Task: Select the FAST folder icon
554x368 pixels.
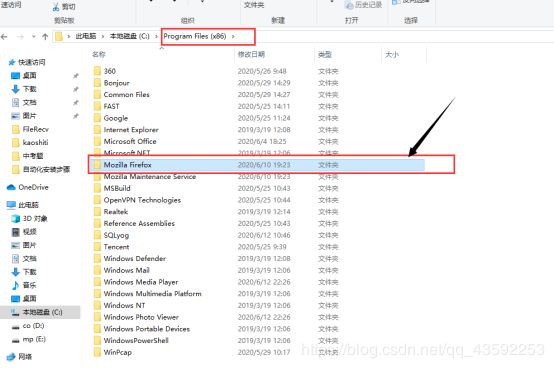Action: tap(98, 106)
